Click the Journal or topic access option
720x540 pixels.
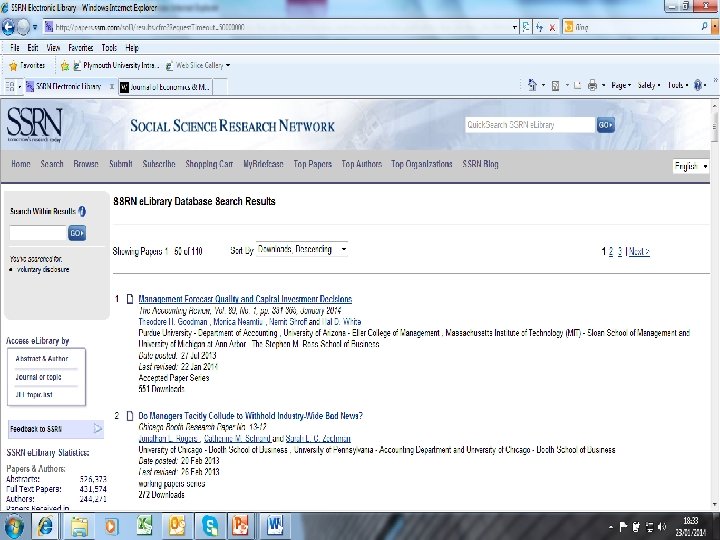point(38,377)
